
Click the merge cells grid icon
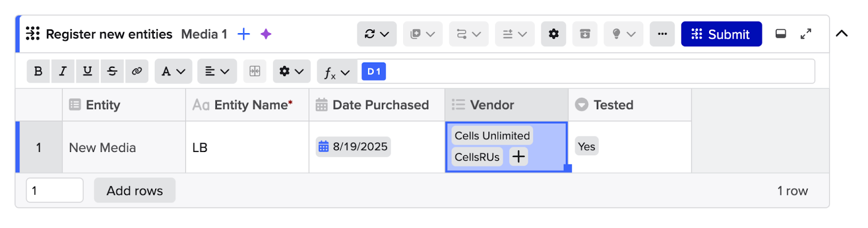(254, 71)
